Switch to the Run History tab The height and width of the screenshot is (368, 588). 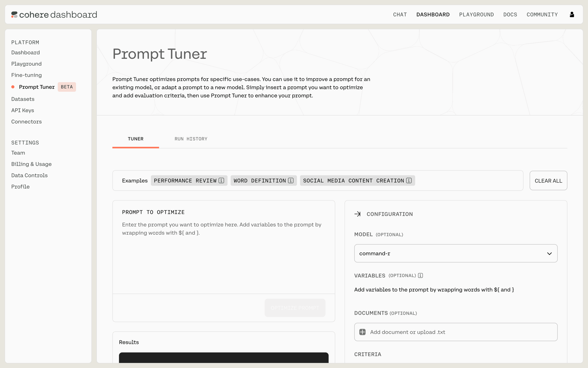coord(191,139)
